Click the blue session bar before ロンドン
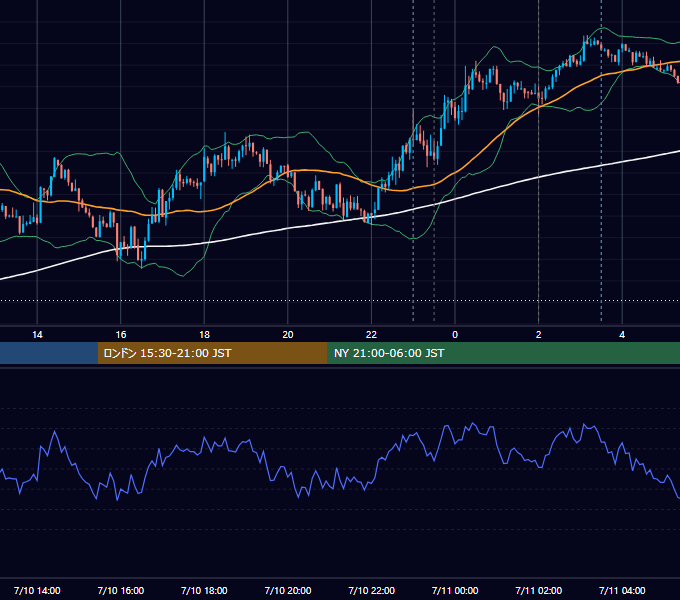The height and width of the screenshot is (600, 680). pos(49,353)
